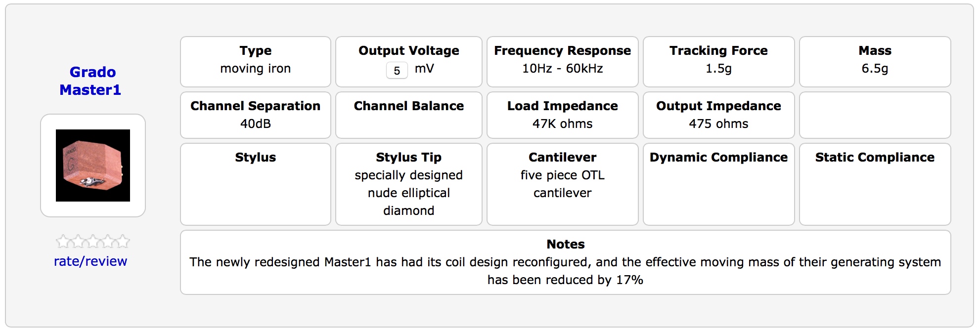The height and width of the screenshot is (331, 980).
Task: Select the Channel Separation heading
Action: pyautogui.click(x=256, y=106)
